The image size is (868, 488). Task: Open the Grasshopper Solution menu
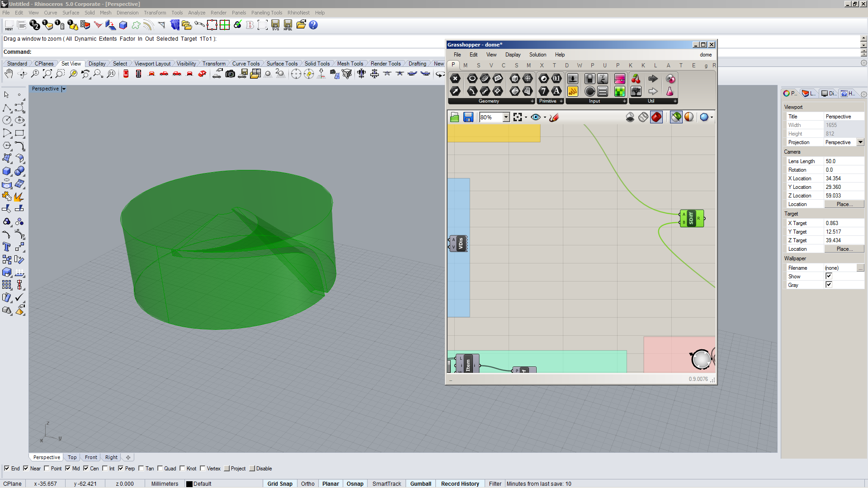(x=538, y=55)
